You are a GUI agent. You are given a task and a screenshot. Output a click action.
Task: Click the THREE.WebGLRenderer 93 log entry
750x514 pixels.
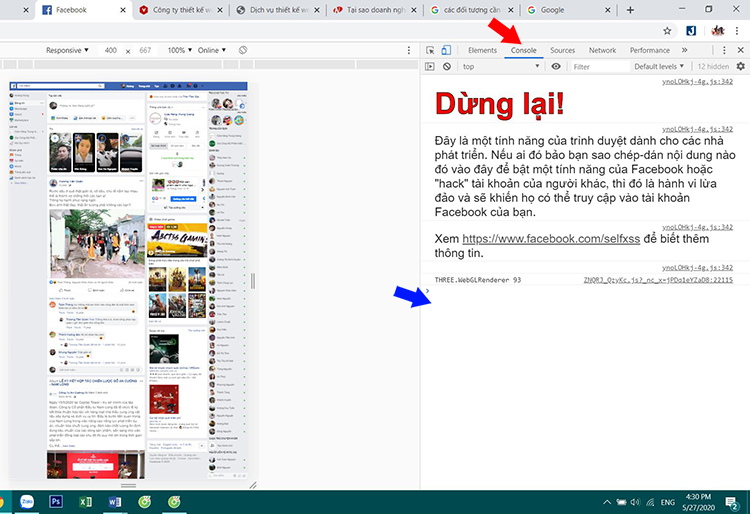478,280
